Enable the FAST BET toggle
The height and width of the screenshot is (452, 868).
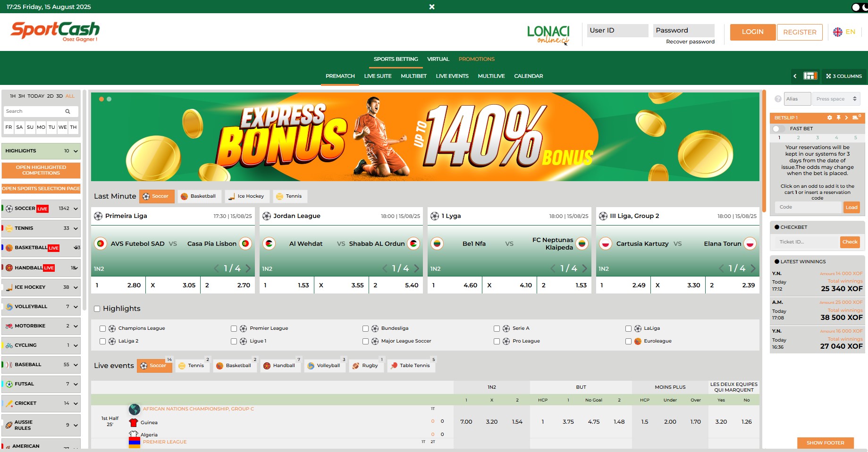pyautogui.click(x=776, y=128)
